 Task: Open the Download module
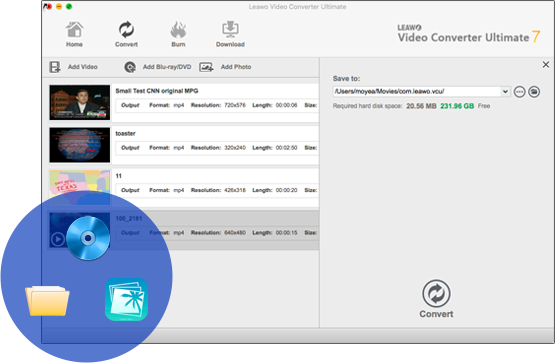click(x=230, y=34)
